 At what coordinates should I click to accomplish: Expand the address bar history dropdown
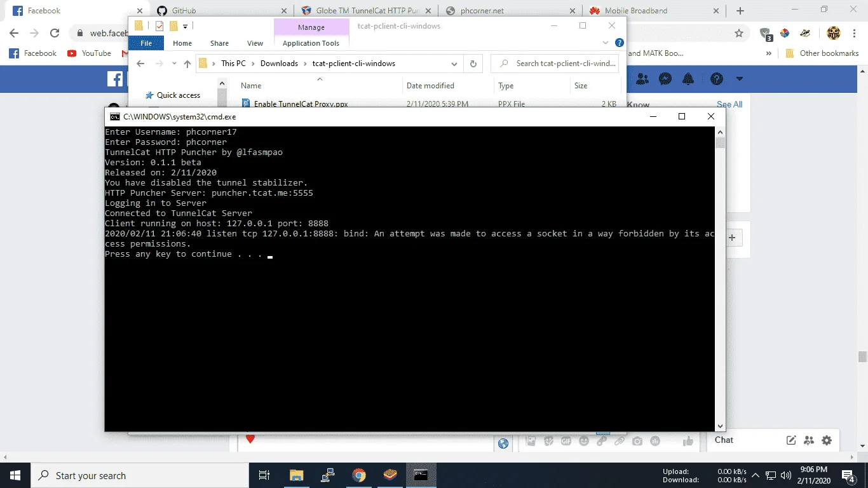click(x=454, y=64)
